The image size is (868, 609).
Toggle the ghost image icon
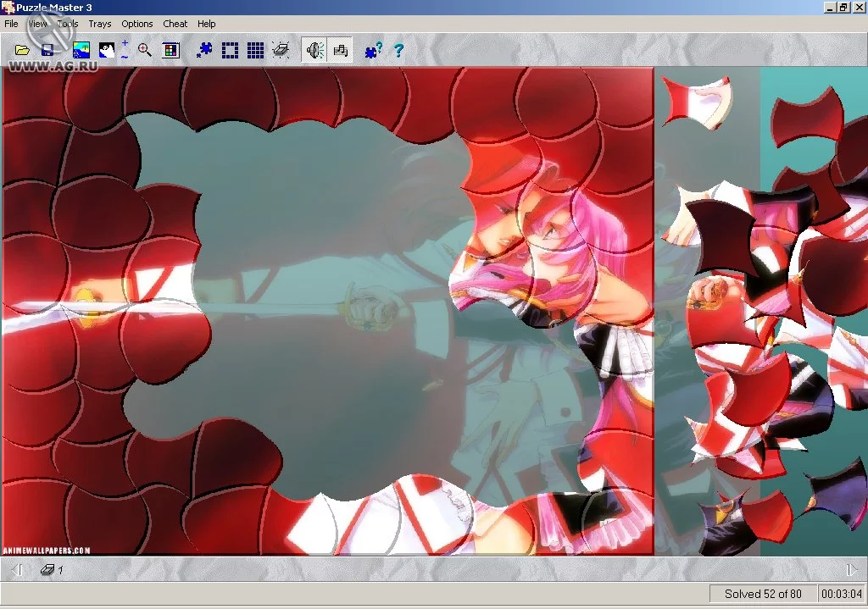pos(106,50)
